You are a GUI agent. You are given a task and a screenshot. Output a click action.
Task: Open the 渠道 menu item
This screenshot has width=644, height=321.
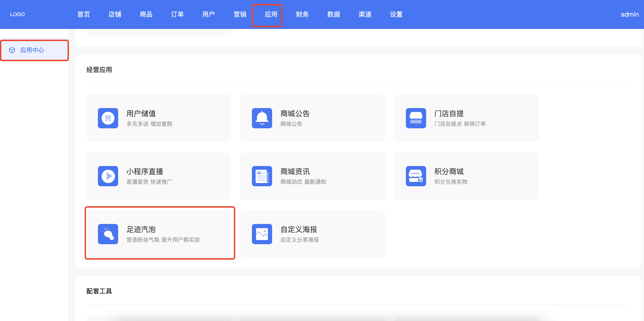tap(365, 14)
